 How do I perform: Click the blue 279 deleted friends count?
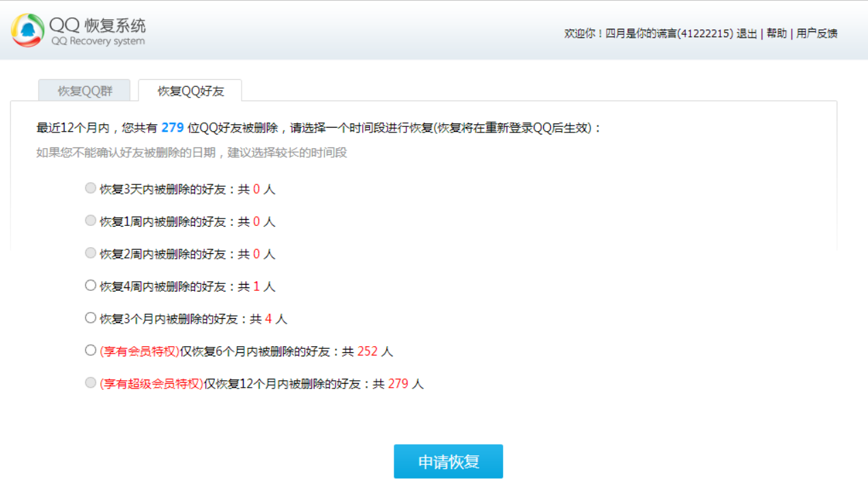173,128
